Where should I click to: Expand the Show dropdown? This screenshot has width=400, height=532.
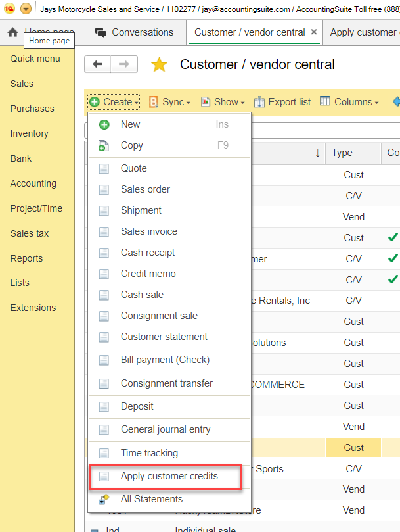click(x=223, y=102)
